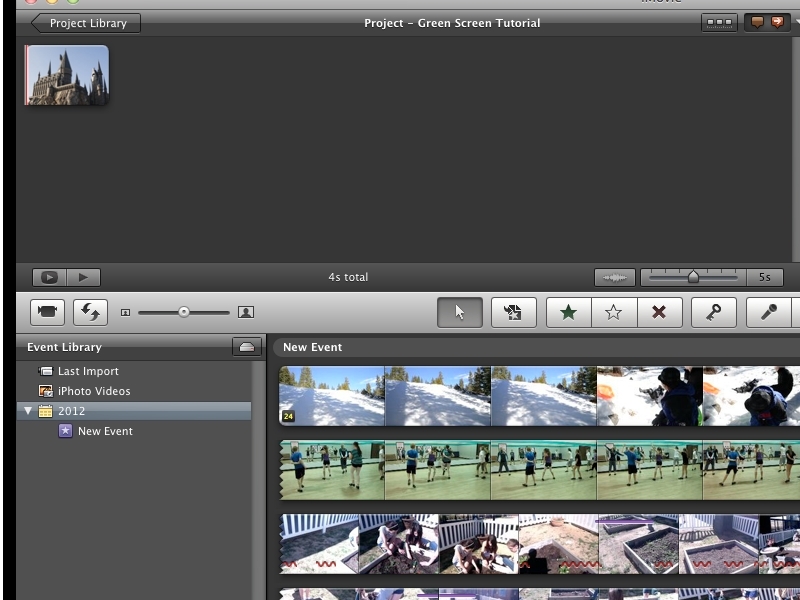Toggle grouping events by disk
The height and width of the screenshot is (600, 800).
point(247,346)
